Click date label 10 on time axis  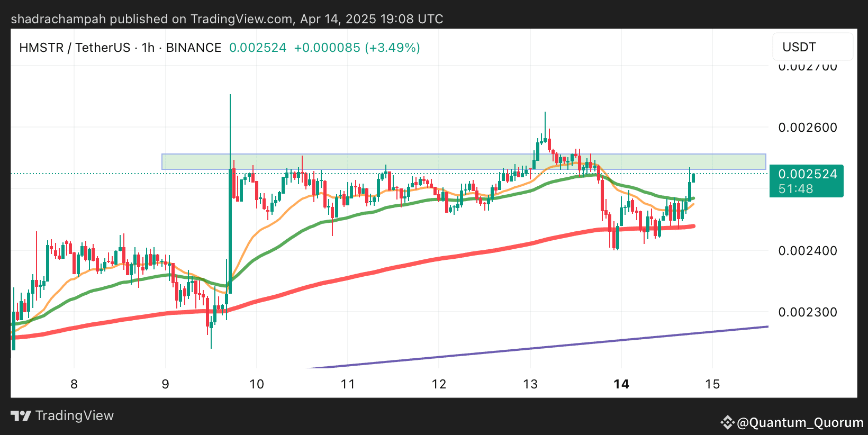257,384
